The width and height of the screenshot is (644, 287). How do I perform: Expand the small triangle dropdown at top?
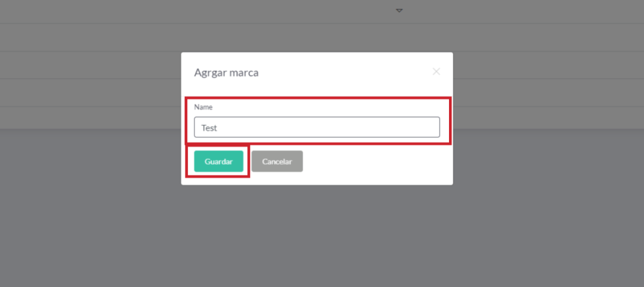(x=399, y=10)
